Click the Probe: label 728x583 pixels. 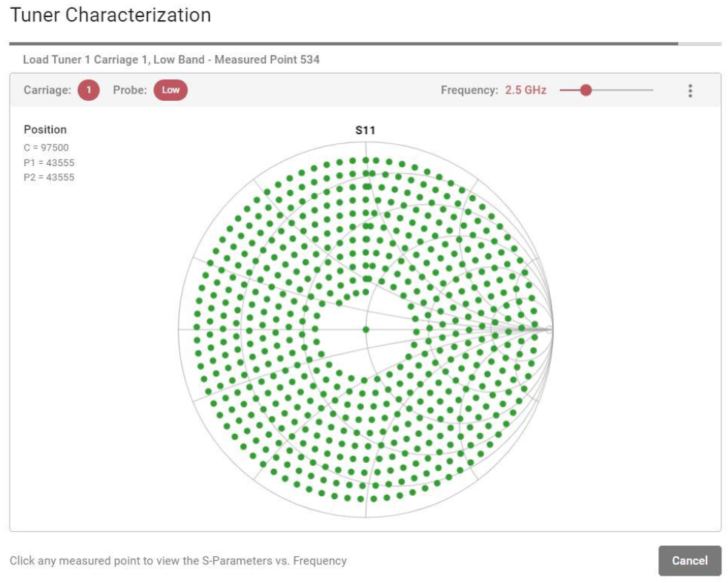pyautogui.click(x=130, y=90)
